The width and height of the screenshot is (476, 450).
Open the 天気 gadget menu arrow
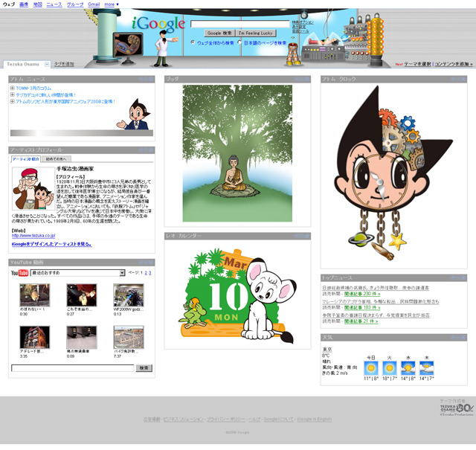point(453,337)
